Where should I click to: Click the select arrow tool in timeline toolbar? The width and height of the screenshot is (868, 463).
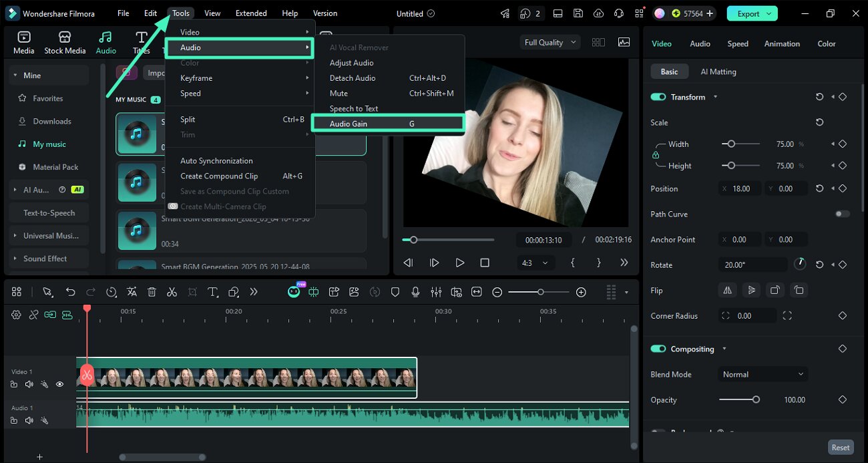[x=47, y=292]
